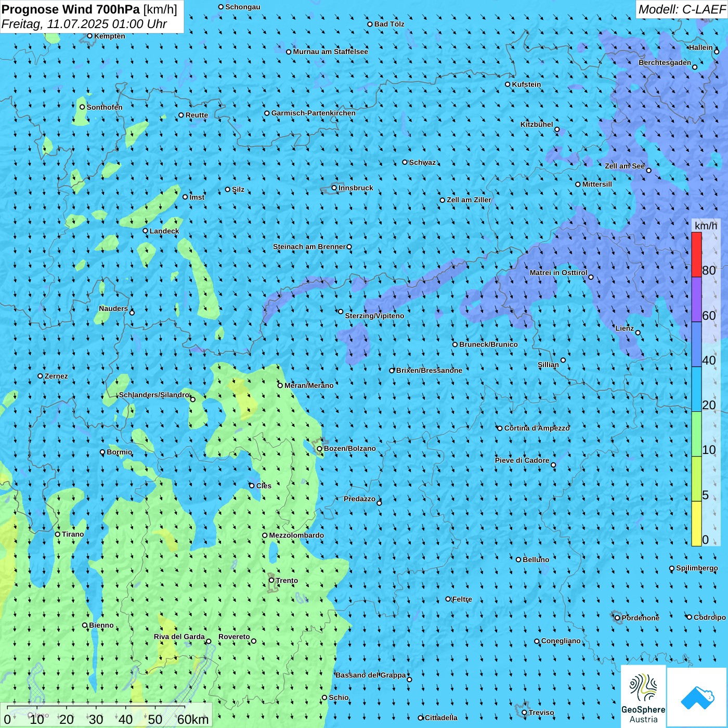Select the Zell am See label
The width and height of the screenshot is (728, 728).
pos(625,166)
